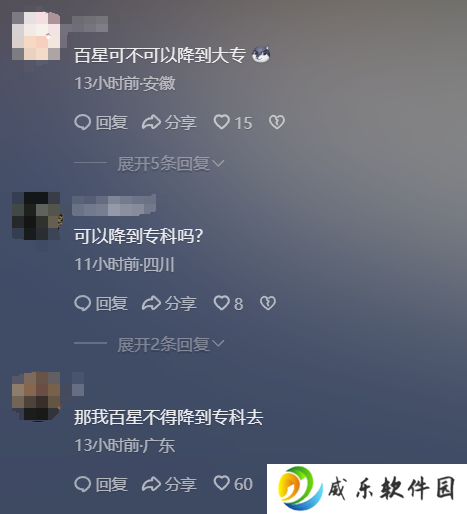Screen dimensions: 467x514
Task: Dislike the Sichuan comment with broken heart
Action: (268, 303)
